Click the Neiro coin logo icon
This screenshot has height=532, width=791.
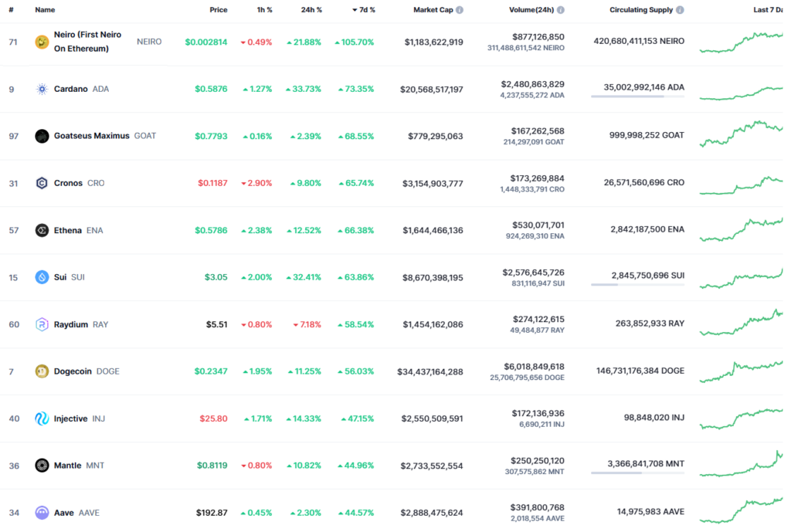coord(42,42)
